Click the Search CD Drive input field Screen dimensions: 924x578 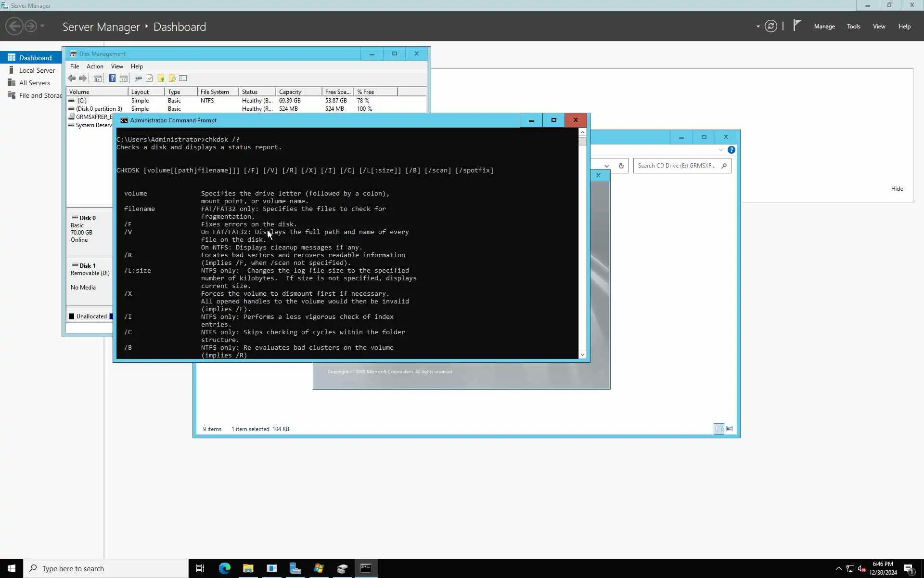pos(676,166)
